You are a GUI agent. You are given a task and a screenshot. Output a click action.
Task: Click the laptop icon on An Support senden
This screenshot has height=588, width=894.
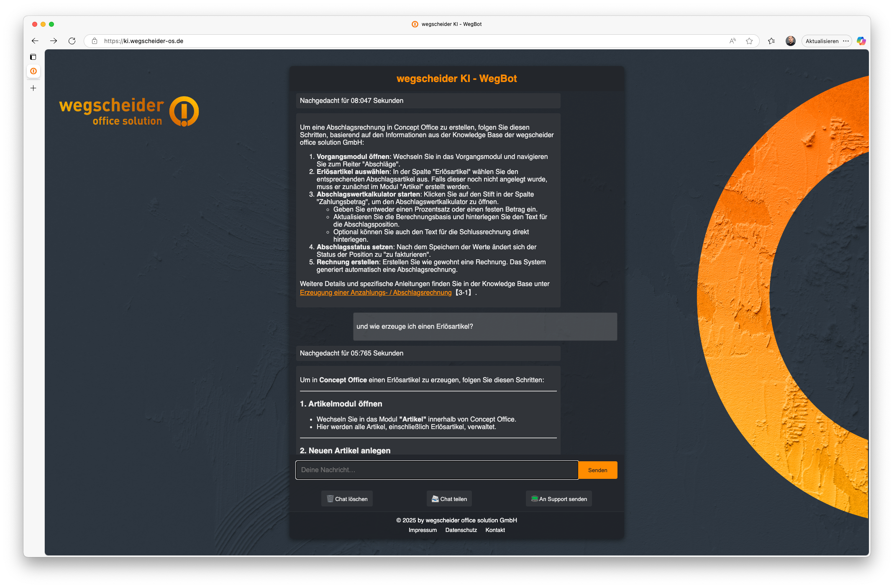click(534, 499)
